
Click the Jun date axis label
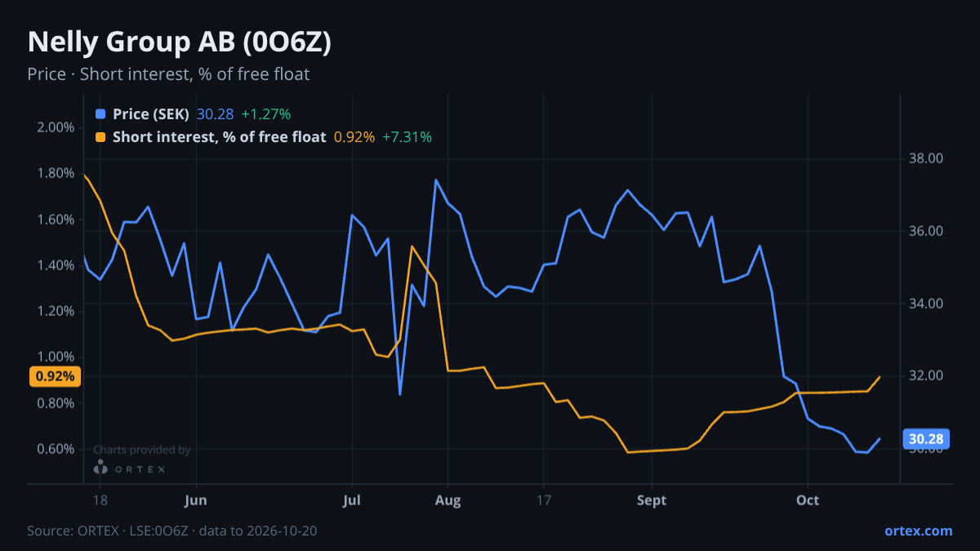click(x=196, y=500)
